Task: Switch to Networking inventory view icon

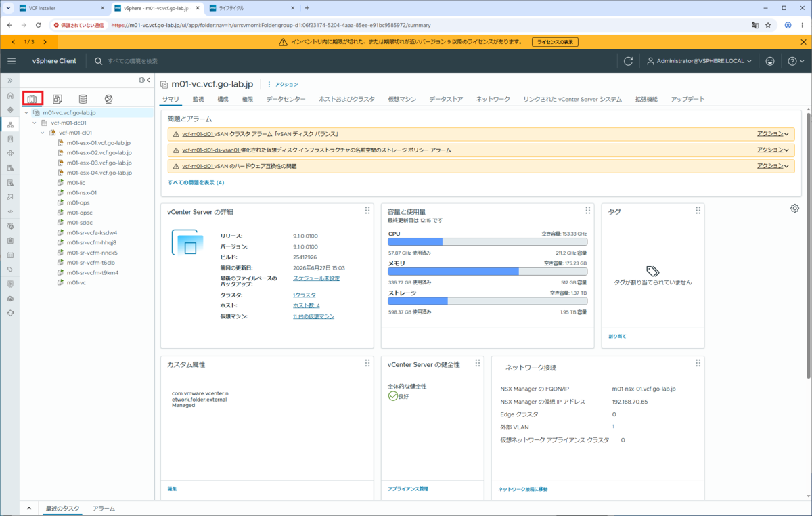Action: 108,99
